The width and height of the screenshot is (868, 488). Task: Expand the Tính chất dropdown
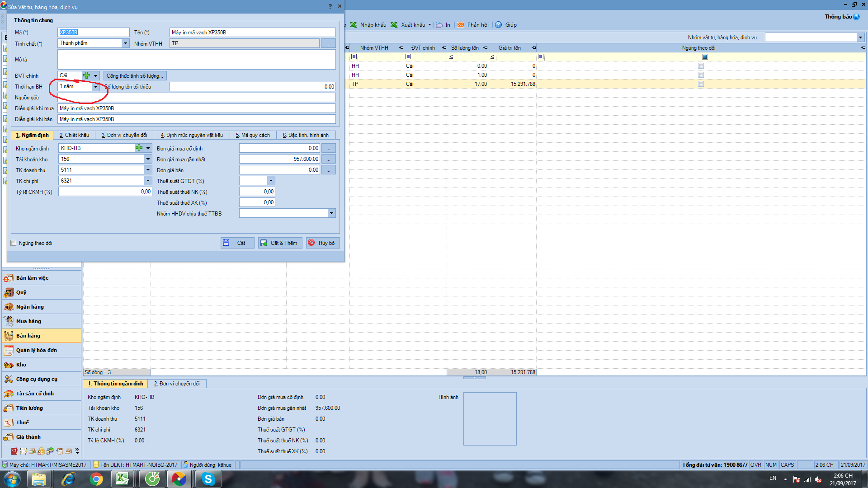tap(125, 43)
